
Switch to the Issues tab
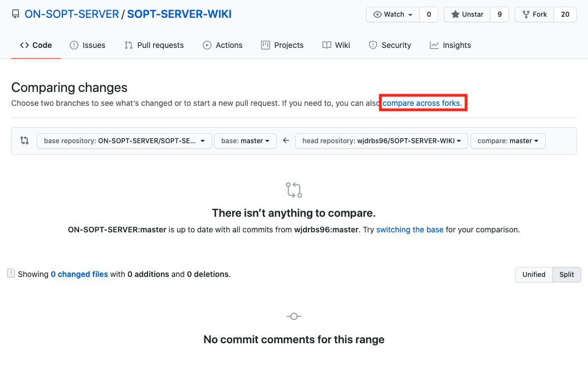pyautogui.click(x=87, y=45)
